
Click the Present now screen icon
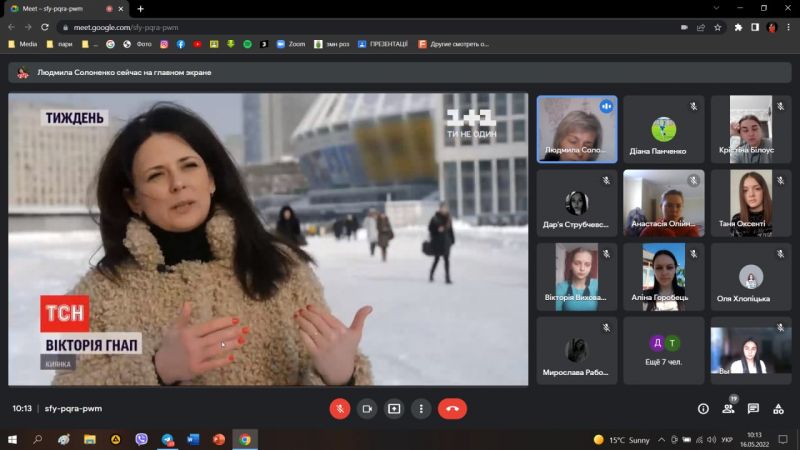(394, 409)
